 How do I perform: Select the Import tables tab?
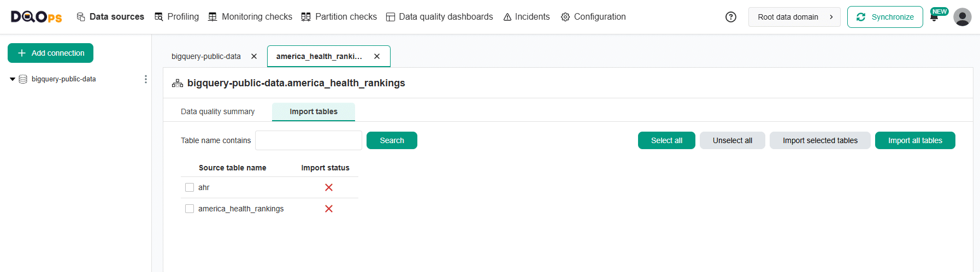314,111
